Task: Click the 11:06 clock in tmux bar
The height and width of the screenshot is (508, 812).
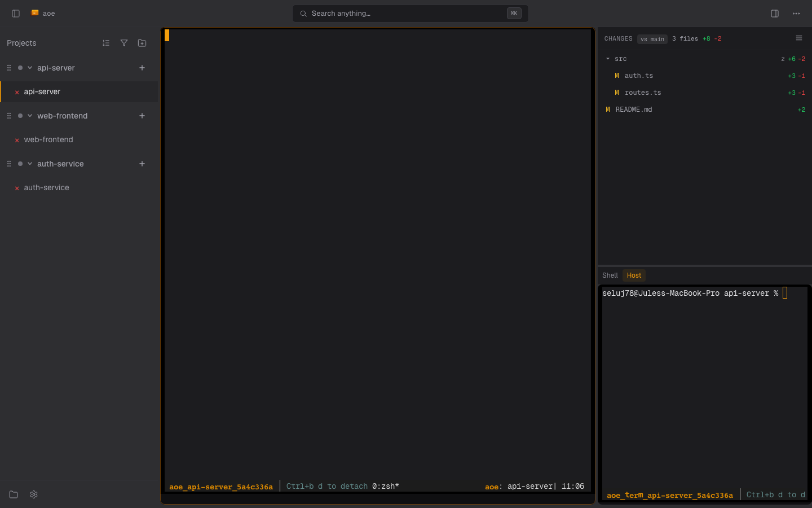Action: [573, 486]
